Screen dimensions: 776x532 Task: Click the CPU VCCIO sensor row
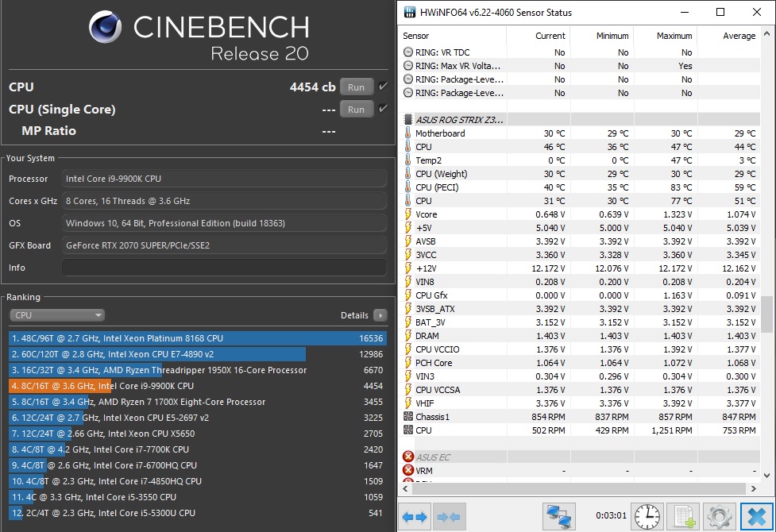[580, 349]
